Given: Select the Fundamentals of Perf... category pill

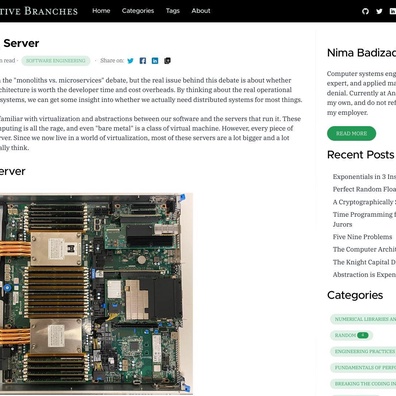Looking at the screenshot, I should (363, 367).
